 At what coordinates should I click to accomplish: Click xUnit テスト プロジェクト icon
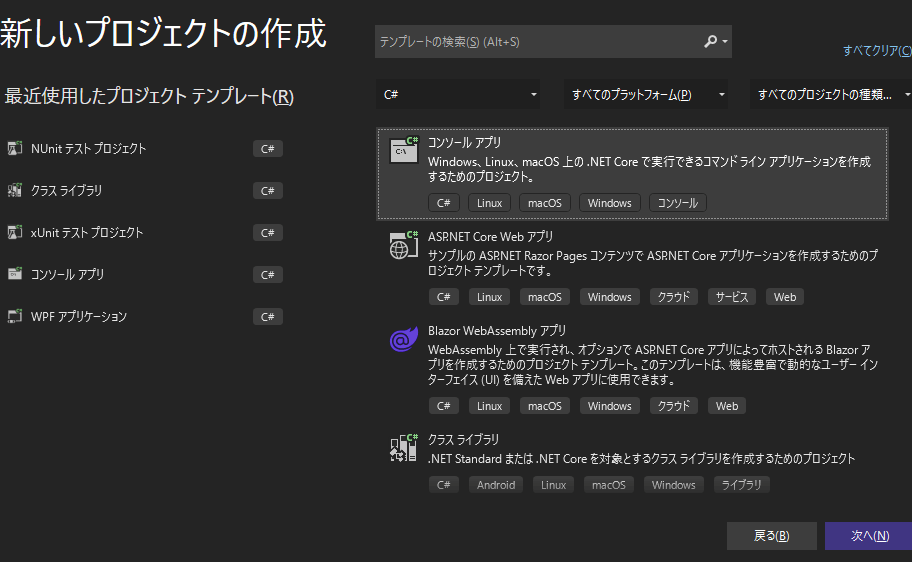15,232
